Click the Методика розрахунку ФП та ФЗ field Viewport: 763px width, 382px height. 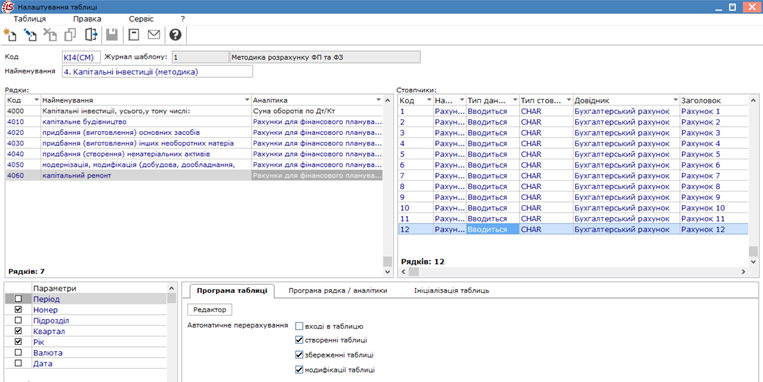click(325, 57)
